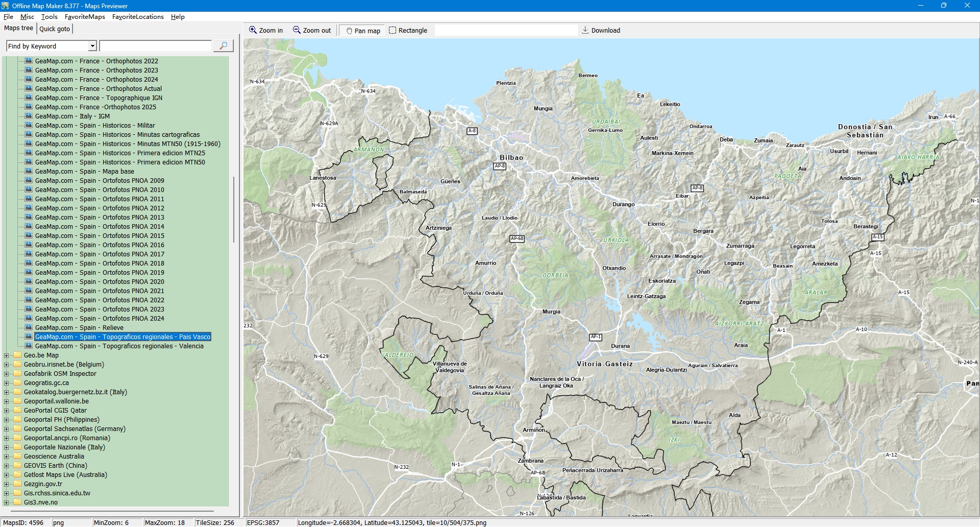Screen dimensions: 980x527
Task: Click the keyword search text field
Action: pos(155,46)
